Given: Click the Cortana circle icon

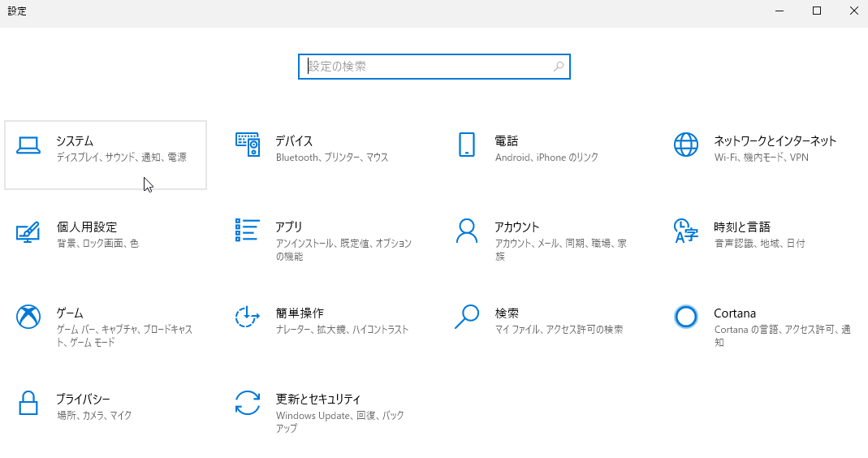Looking at the screenshot, I should tap(686, 317).
